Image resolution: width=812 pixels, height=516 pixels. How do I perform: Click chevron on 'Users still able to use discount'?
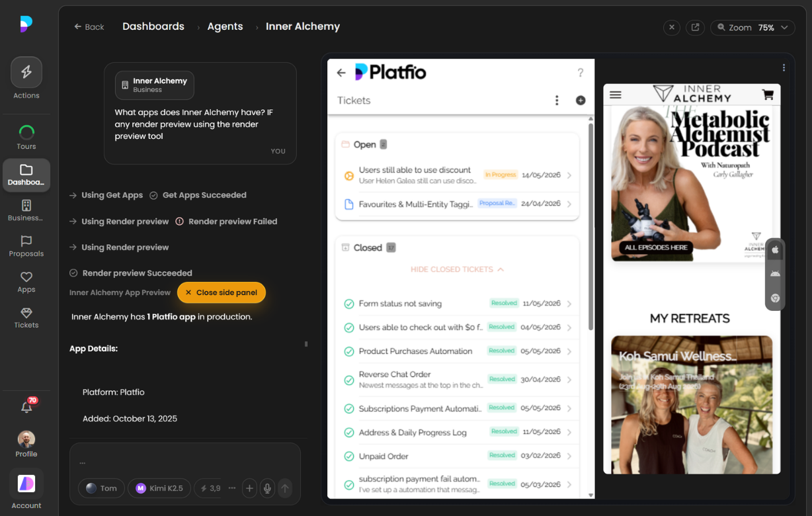point(569,175)
